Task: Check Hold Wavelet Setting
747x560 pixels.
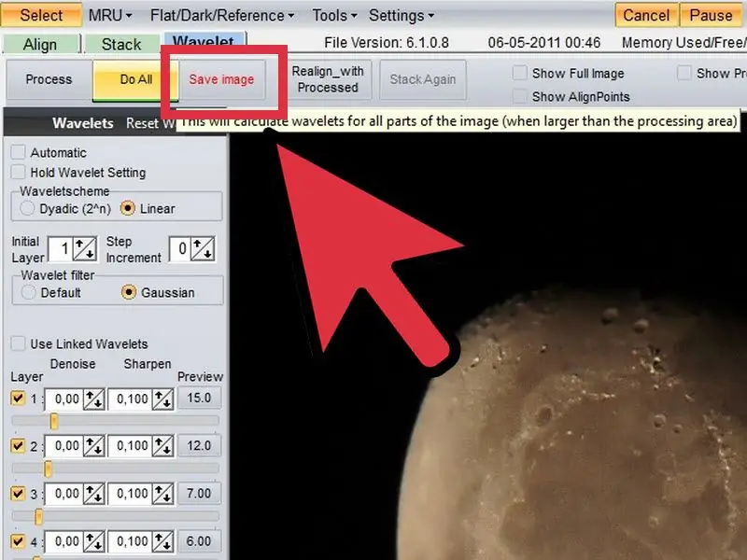Action: coord(18,172)
